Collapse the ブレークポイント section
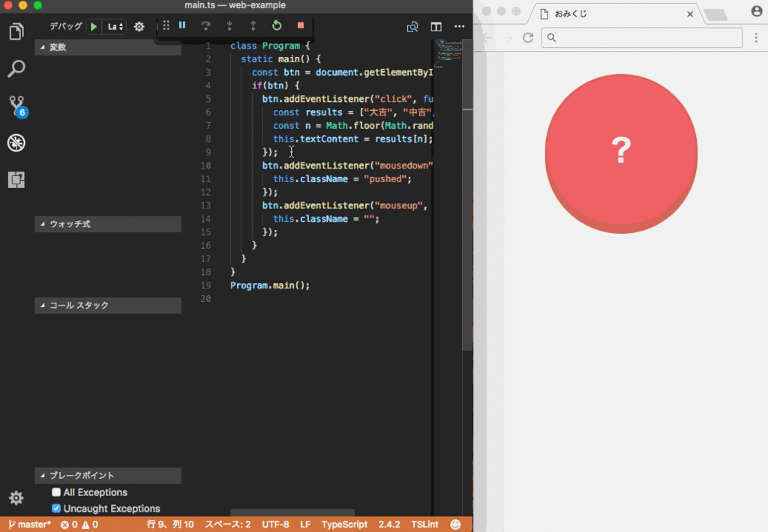The image size is (768, 532). 108,475
